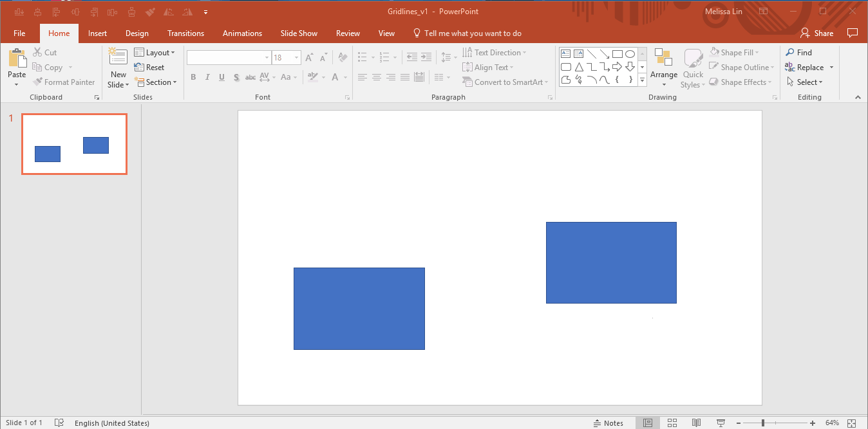Select slide 1 thumbnail in the pane
This screenshot has width=868, height=429.
pos(74,144)
